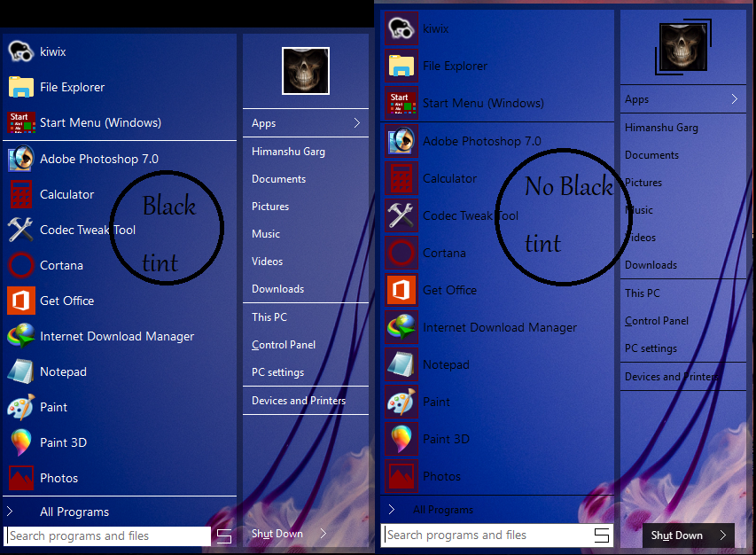Click Calculator label in left menu
This screenshot has height=555, width=756.
tap(67, 194)
